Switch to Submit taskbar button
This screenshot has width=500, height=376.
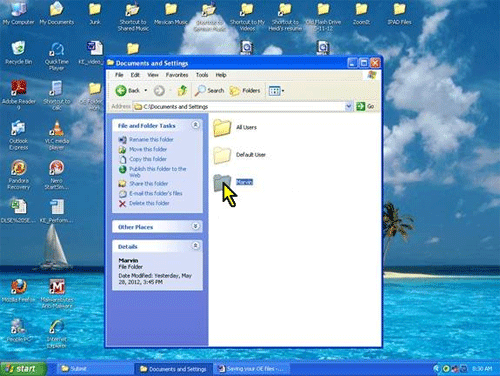pyautogui.click(x=96, y=369)
